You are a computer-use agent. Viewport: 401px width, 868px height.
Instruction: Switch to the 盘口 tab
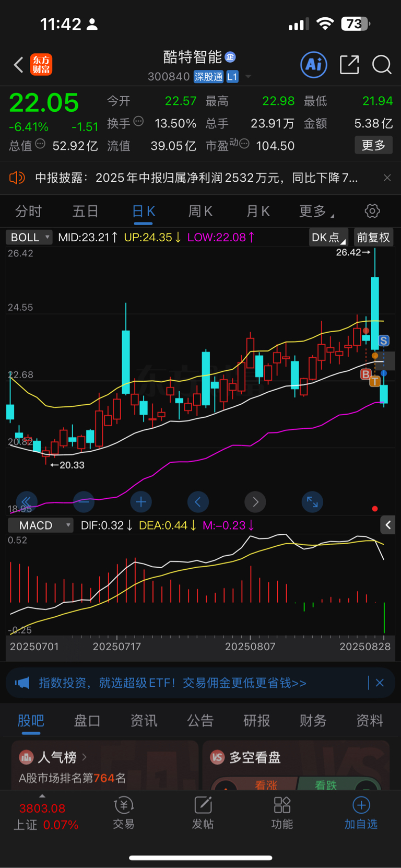(x=87, y=721)
